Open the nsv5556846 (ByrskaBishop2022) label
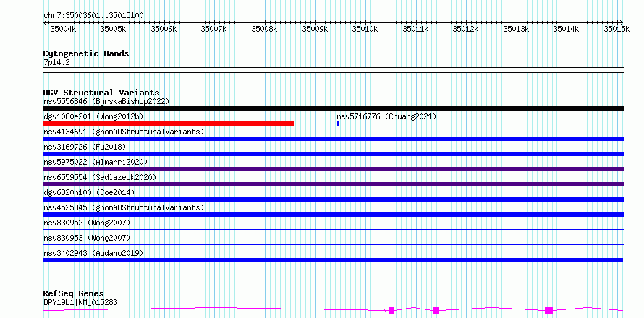 click(x=106, y=101)
